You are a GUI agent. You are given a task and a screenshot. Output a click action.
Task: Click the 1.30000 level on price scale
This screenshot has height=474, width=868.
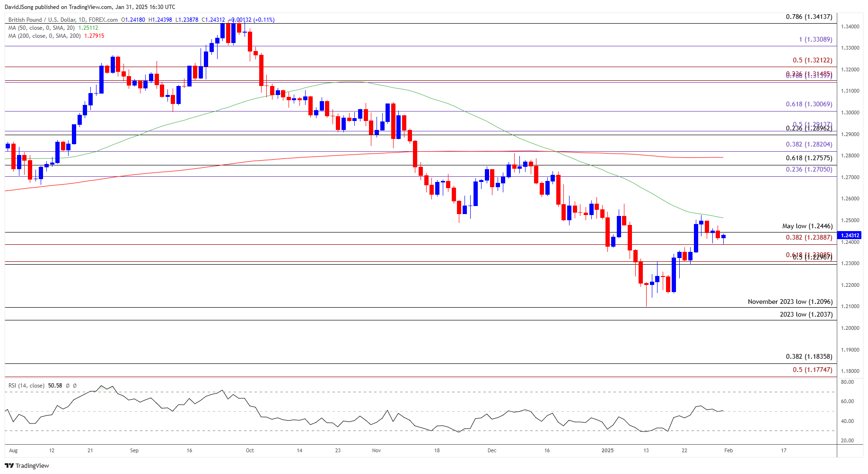coord(850,112)
